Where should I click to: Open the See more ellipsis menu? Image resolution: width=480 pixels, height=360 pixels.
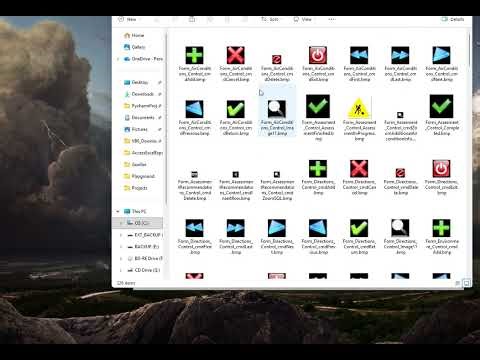click(x=332, y=20)
